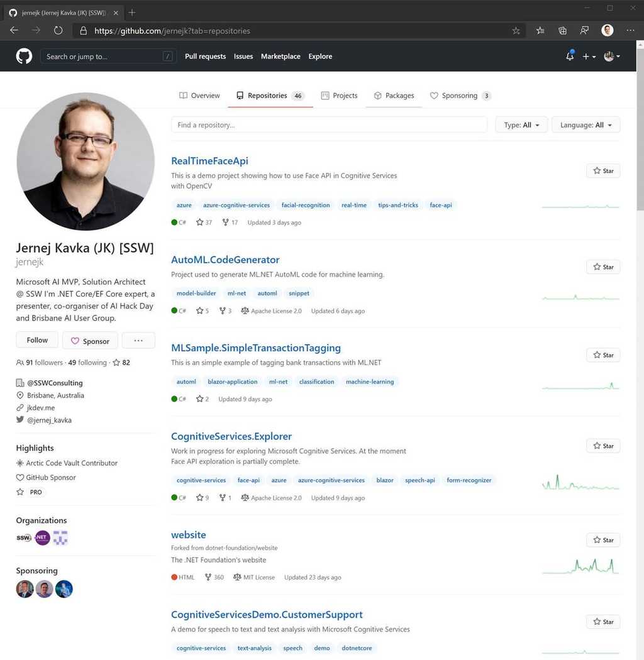This screenshot has width=644, height=660.
Task: Click the green C# language color dot
Action: point(174,222)
